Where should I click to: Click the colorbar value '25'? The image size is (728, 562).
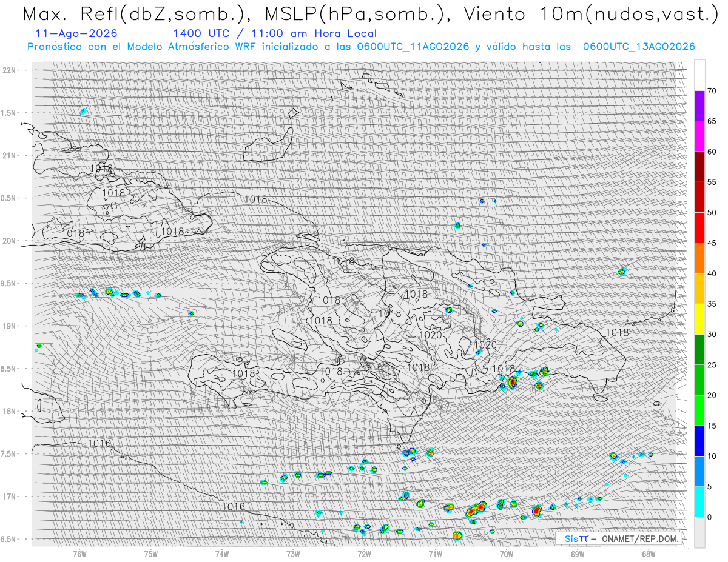click(712, 365)
